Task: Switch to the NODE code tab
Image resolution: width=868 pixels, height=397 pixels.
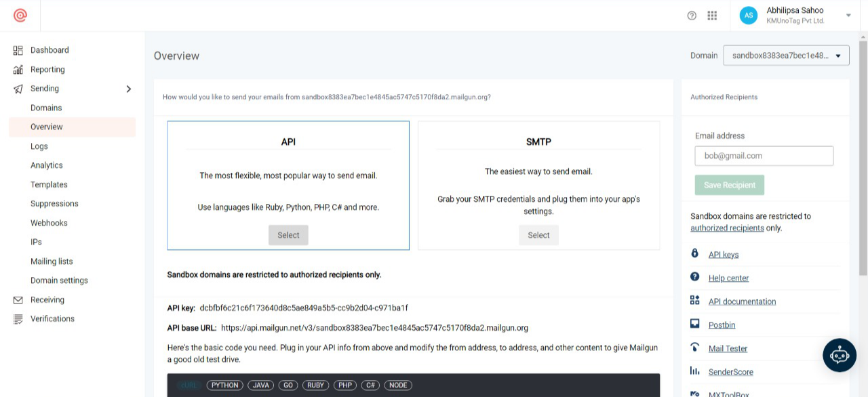Action: pos(398,385)
